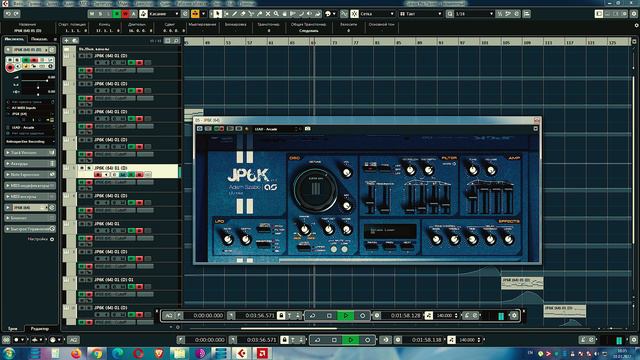Toggle global Mute M button

coord(92,14)
